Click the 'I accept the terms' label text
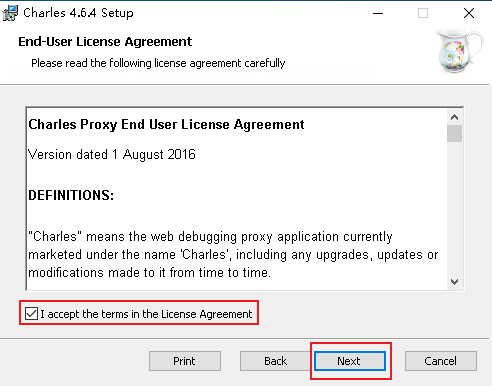Viewport: 492px width, 386px height. (x=146, y=314)
